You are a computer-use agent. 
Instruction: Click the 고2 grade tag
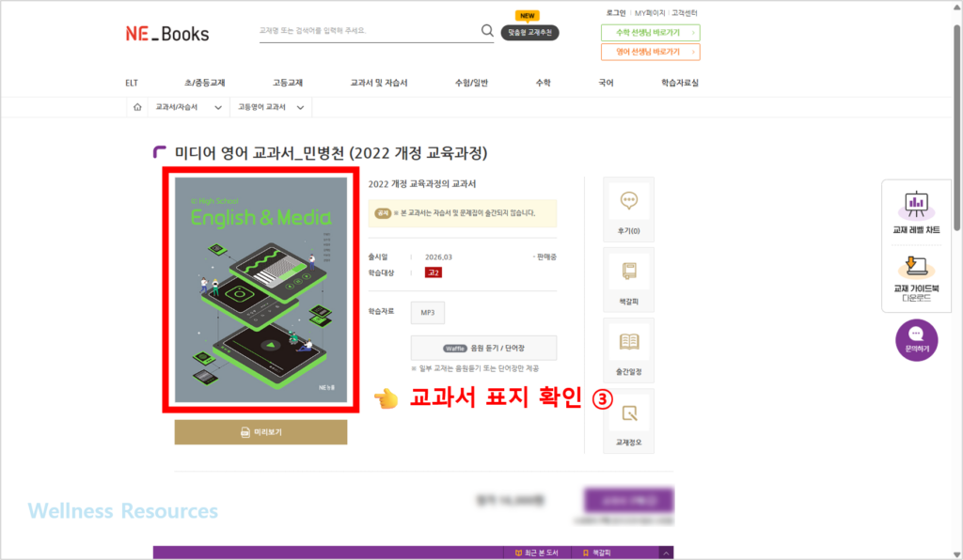(x=433, y=272)
